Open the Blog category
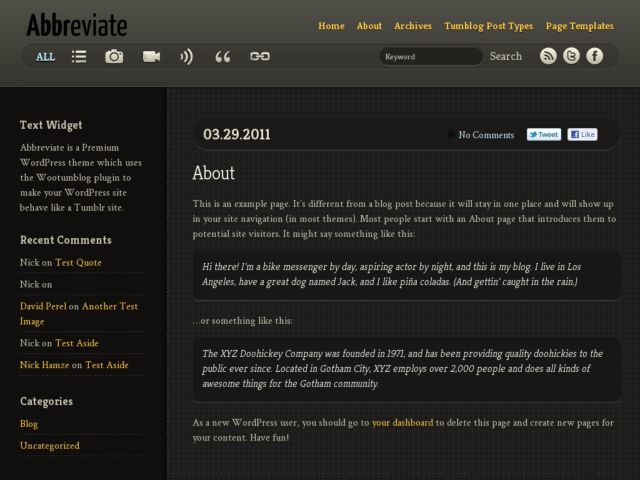 tap(29, 424)
